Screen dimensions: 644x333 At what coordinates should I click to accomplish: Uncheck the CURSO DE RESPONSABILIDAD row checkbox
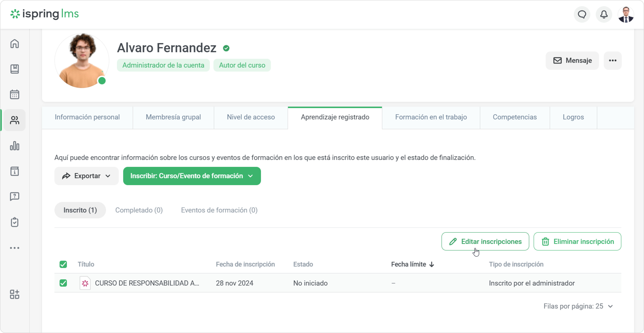point(63,283)
